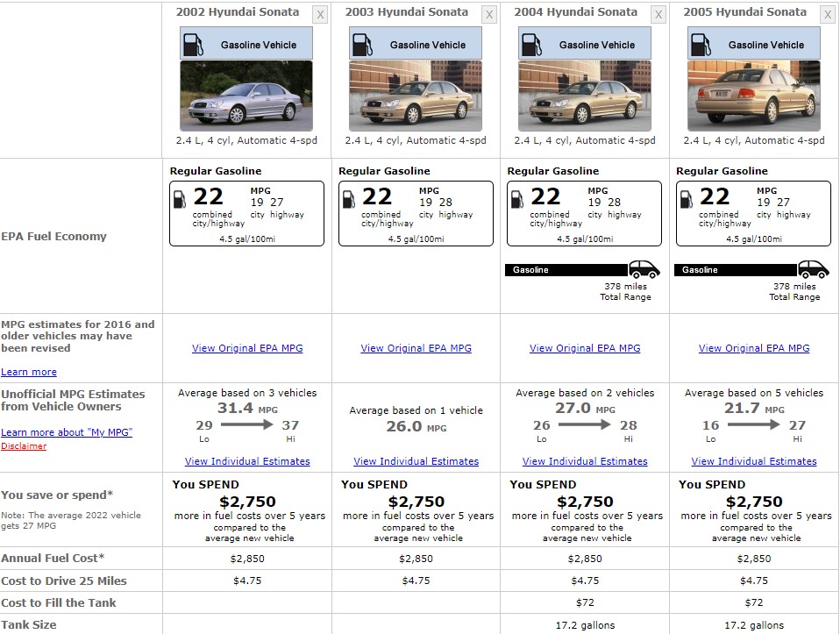
Task: Click the EPA Fuel Economy row label
Action: coord(53,237)
